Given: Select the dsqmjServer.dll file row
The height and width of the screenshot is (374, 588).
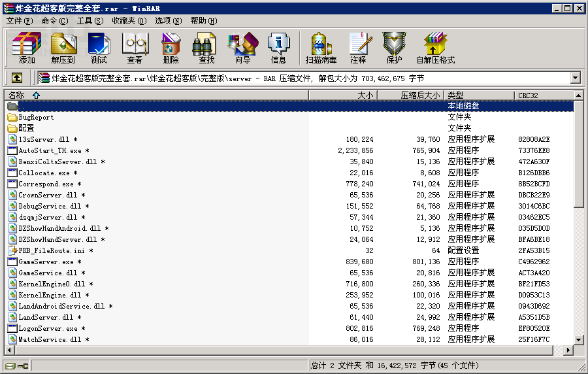Looking at the screenshot, I should coord(289,217).
